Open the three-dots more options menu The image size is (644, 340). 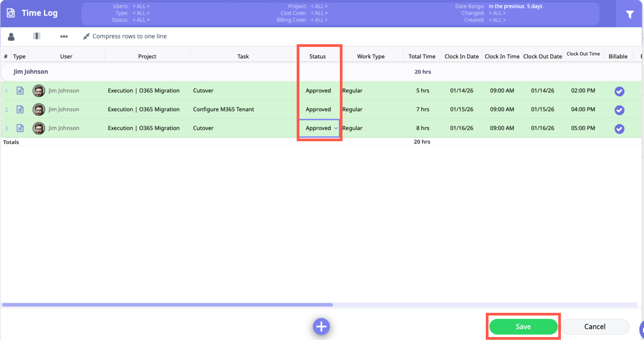tap(64, 36)
